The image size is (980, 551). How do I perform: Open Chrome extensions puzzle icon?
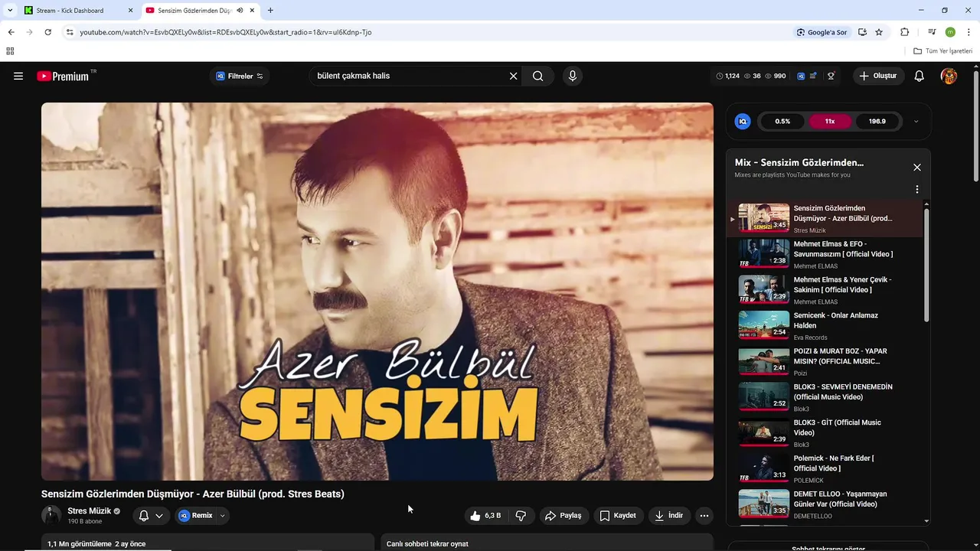point(905,32)
